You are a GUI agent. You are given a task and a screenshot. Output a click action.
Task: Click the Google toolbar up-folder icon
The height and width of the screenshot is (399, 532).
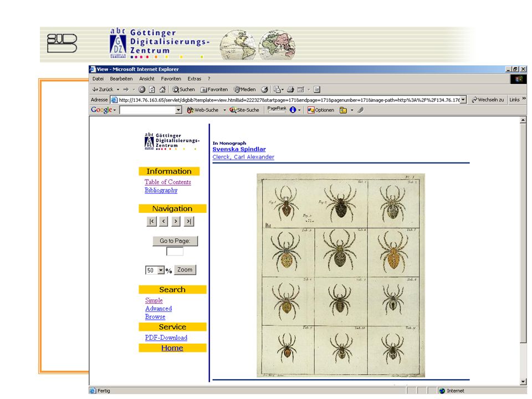pyautogui.click(x=344, y=110)
